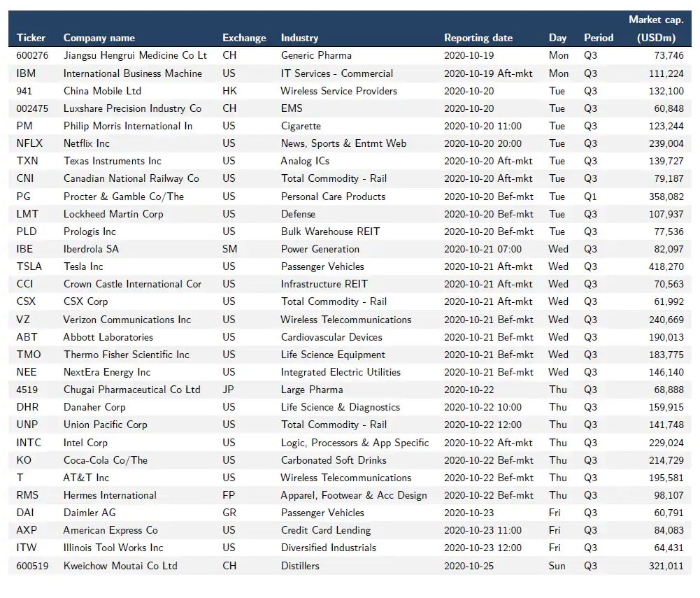Click the Defense industry cell
700x598 pixels.
(x=298, y=214)
